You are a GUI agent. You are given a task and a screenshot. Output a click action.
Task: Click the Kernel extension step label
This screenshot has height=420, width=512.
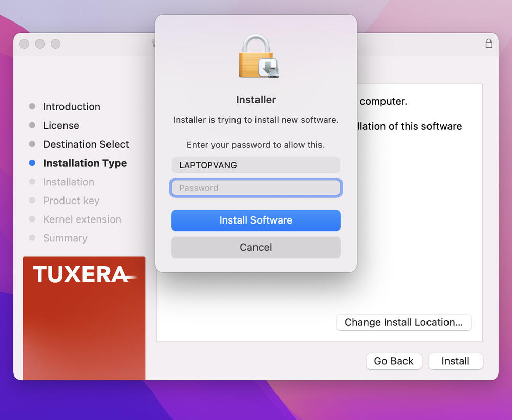[x=82, y=219]
